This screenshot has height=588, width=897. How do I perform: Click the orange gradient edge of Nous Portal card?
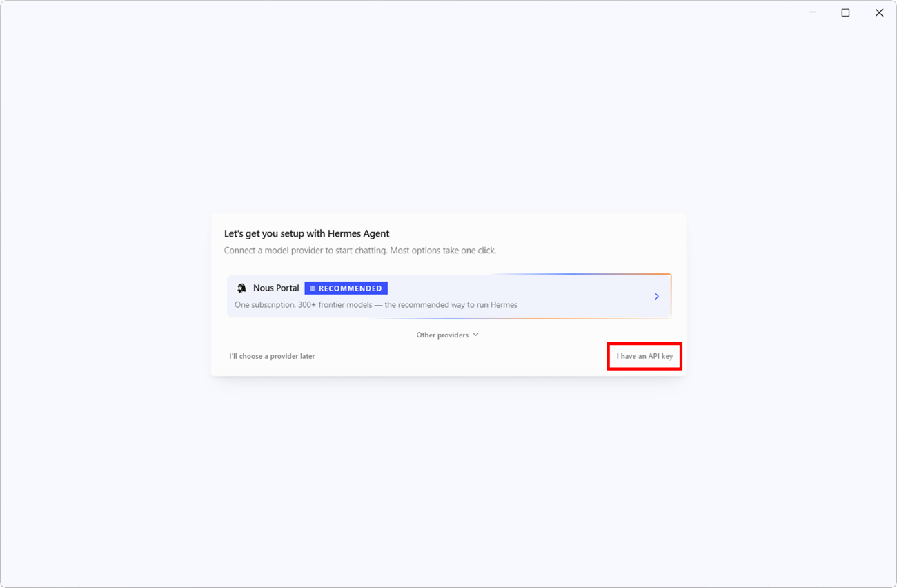tap(669, 297)
